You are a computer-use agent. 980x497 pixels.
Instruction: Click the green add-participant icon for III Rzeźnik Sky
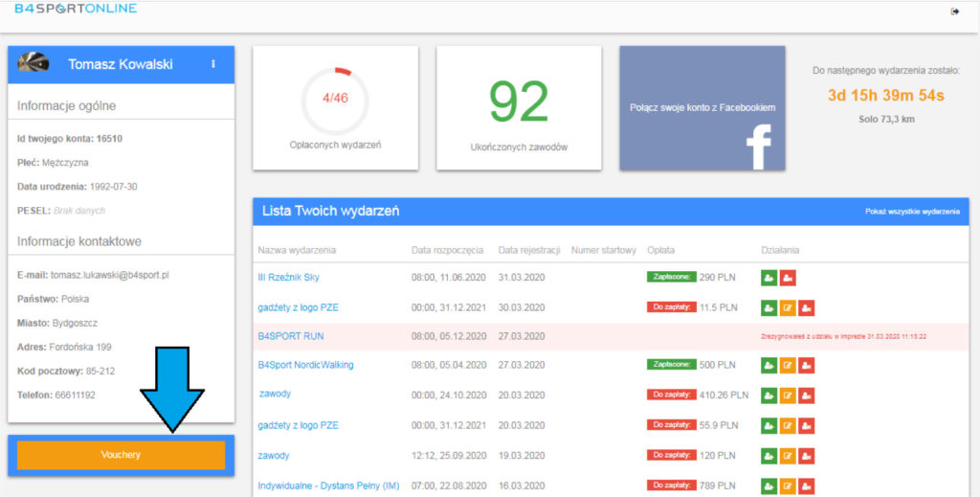(768, 278)
